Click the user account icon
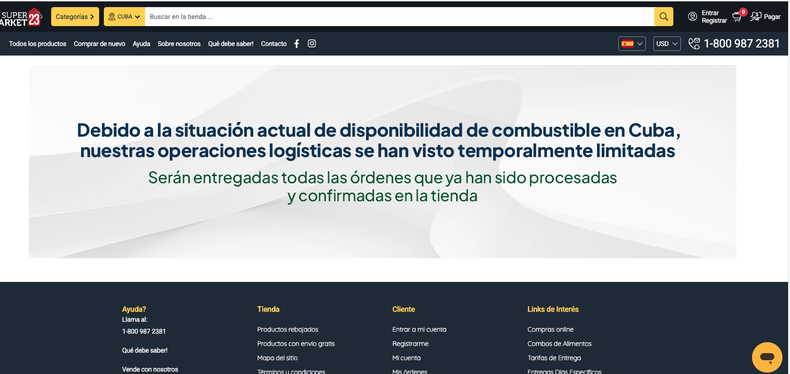 pos(692,17)
